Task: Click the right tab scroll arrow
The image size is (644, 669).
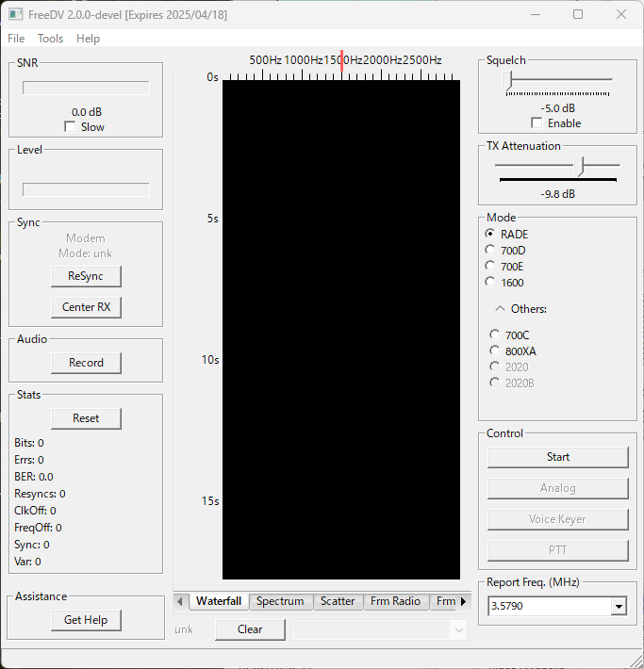Action: (463, 601)
